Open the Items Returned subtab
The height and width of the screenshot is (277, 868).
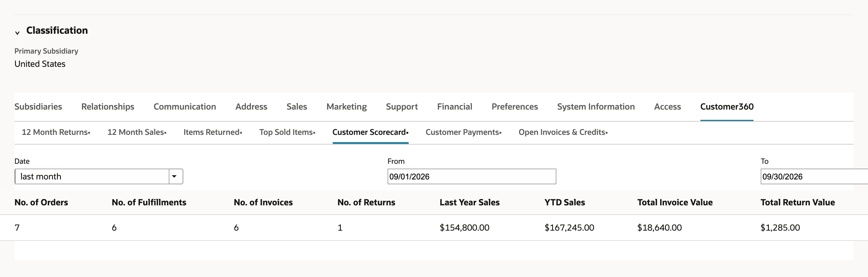(x=213, y=132)
